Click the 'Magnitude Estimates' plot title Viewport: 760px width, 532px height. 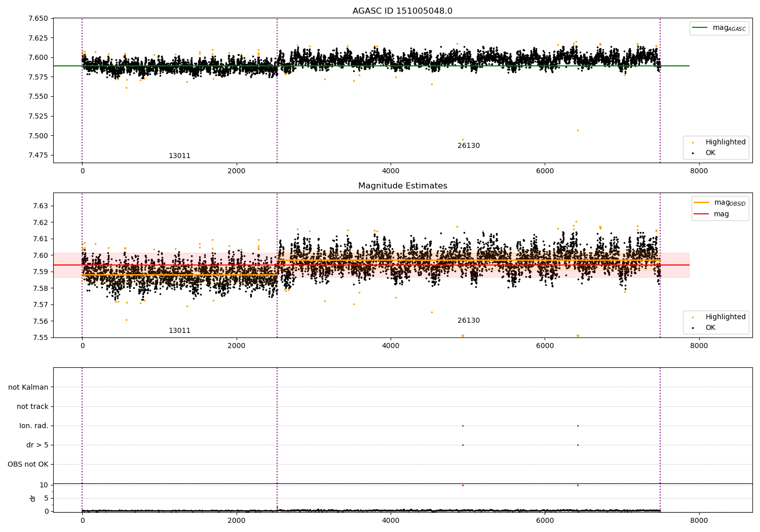[402, 186]
